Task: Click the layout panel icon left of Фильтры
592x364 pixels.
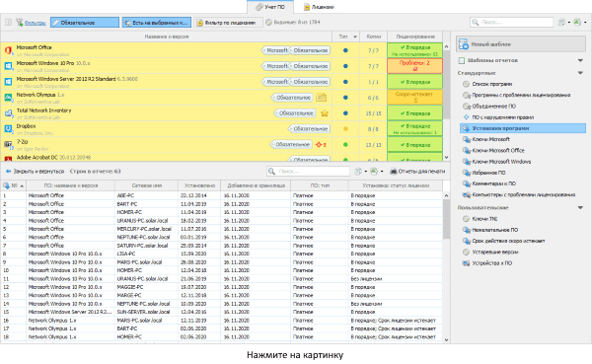Action: tap(8, 23)
